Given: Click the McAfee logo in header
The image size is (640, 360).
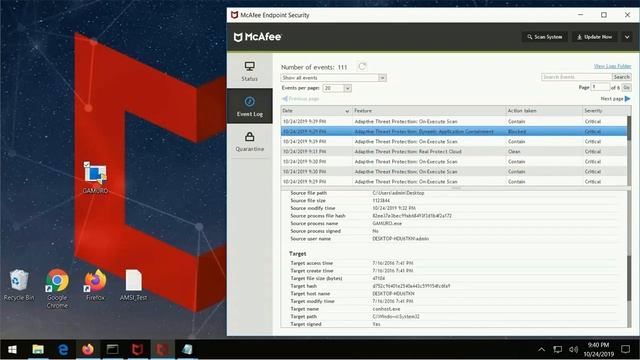Looking at the screenshot, I should (258, 37).
